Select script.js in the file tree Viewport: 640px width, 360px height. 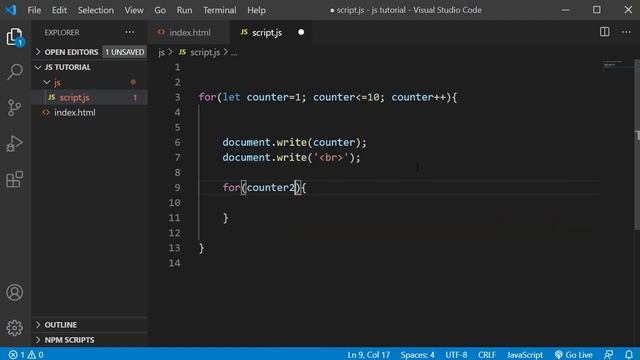(x=90, y=98)
